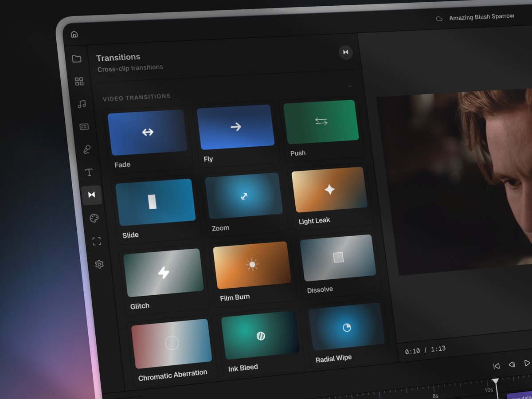The height and width of the screenshot is (399, 532).
Task: Click the transitions icon beside the Transitions heading
Action: 345,52
